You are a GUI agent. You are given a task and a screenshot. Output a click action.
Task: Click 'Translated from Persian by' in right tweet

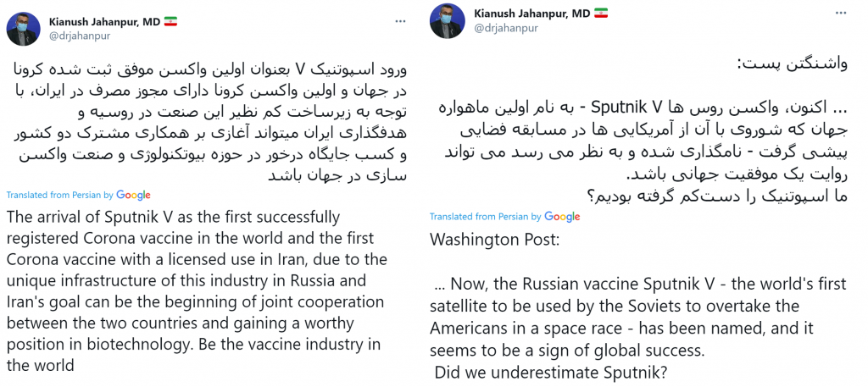[486, 217]
